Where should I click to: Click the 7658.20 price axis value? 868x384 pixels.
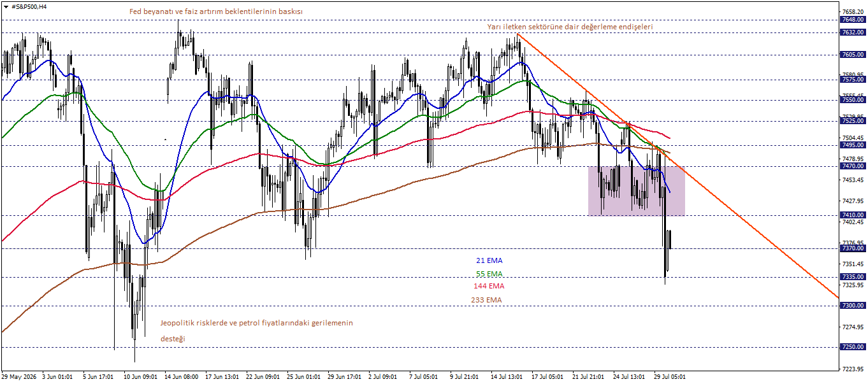point(853,12)
